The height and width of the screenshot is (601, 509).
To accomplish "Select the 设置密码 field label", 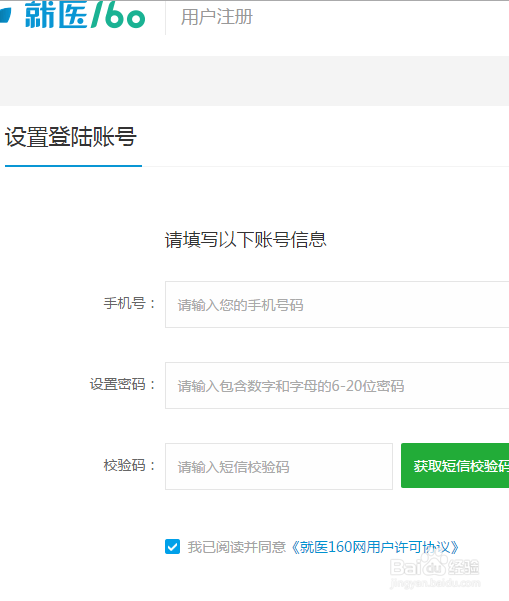I will 122,384.
